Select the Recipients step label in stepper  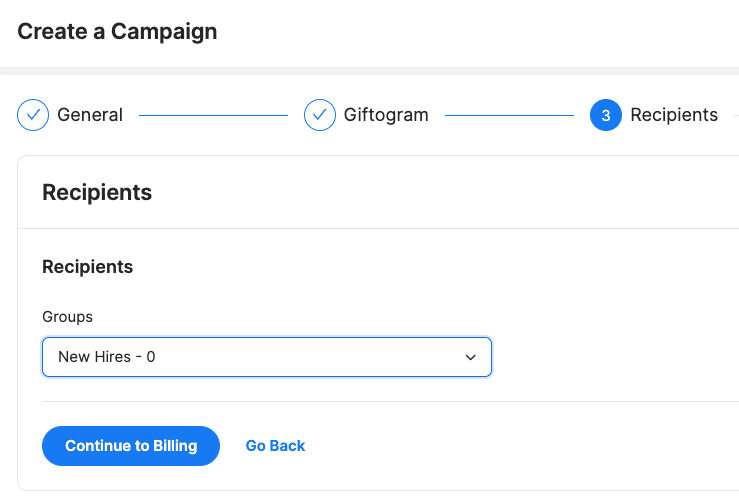coord(674,115)
